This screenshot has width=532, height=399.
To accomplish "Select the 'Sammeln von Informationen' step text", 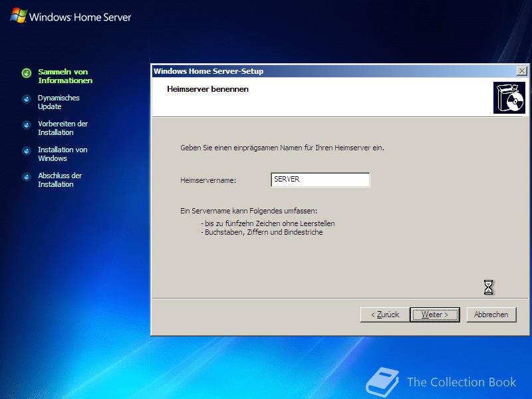I will [65, 76].
